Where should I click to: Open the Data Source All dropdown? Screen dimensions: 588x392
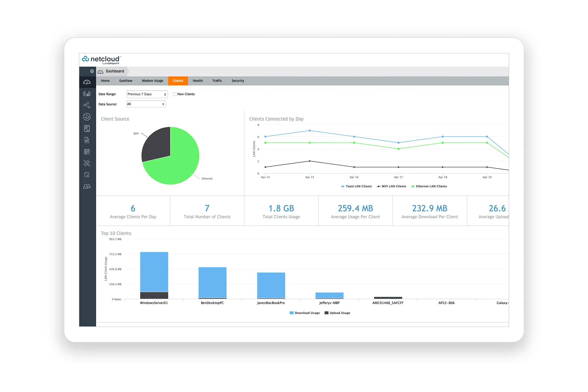[146, 104]
